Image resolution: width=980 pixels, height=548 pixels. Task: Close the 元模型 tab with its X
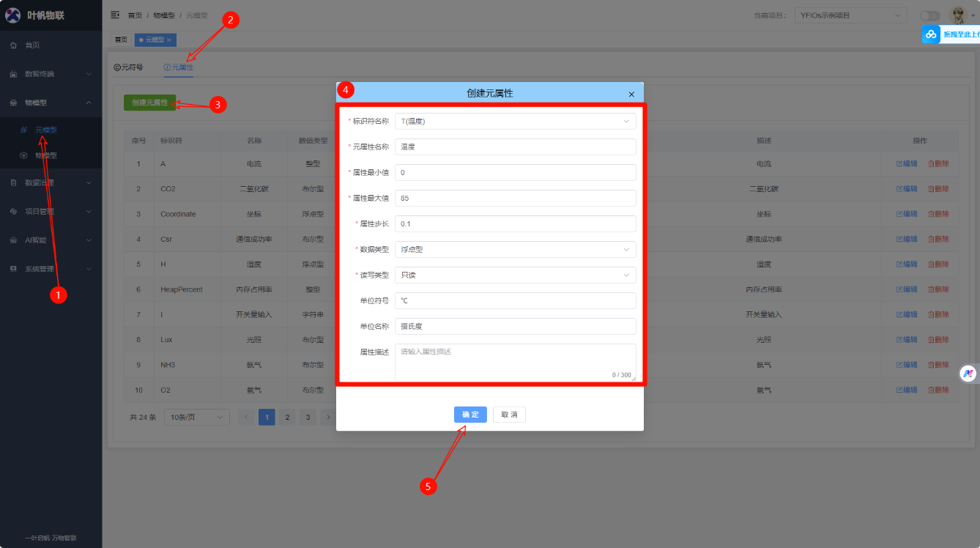tap(169, 40)
